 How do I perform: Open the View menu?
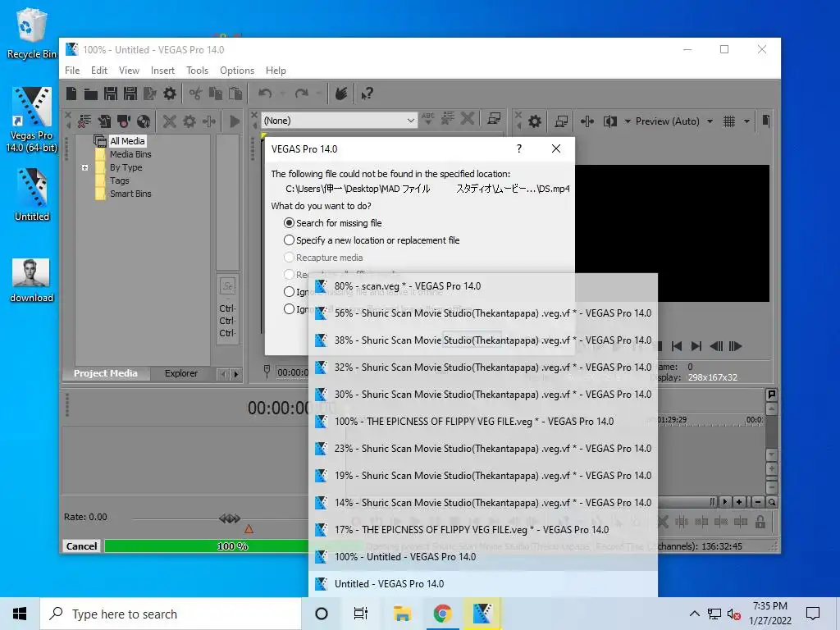[129, 71]
